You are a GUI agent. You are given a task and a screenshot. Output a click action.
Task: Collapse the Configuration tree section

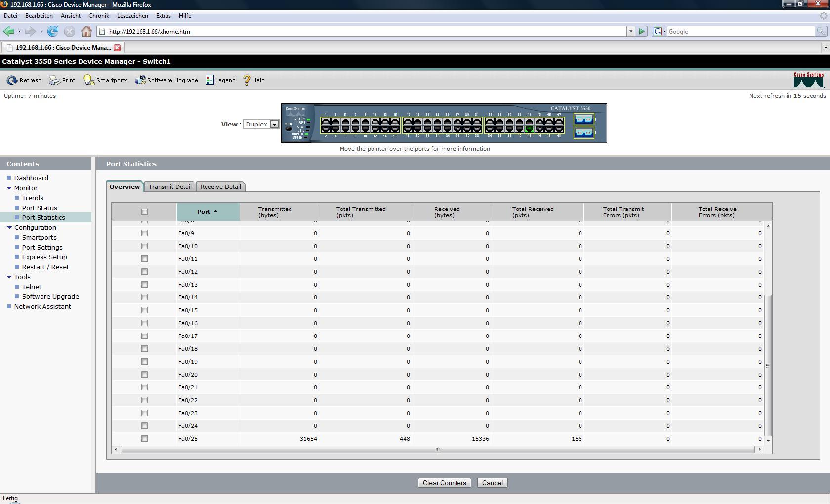point(9,228)
